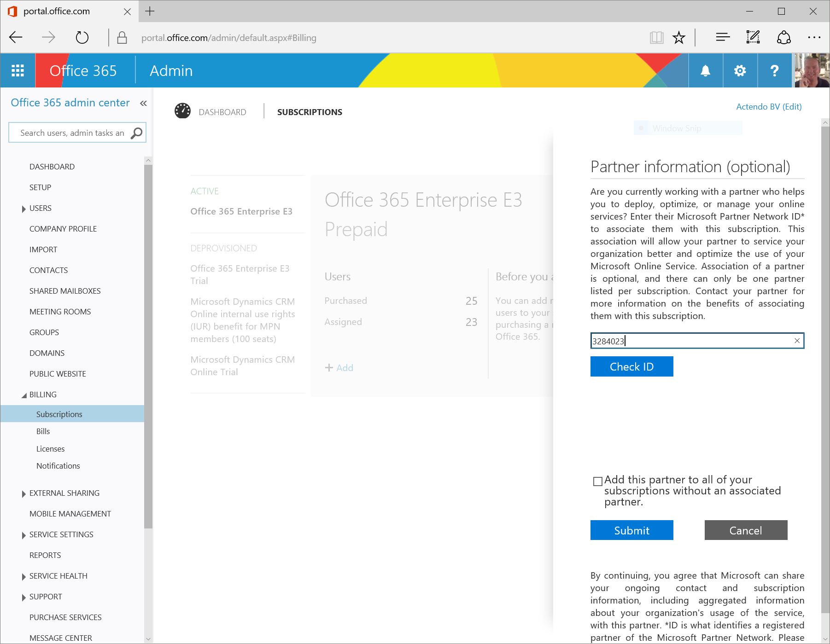Image resolution: width=830 pixels, height=644 pixels.
Task: Open MESSAGE CENTER in navigation
Action: tap(61, 638)
